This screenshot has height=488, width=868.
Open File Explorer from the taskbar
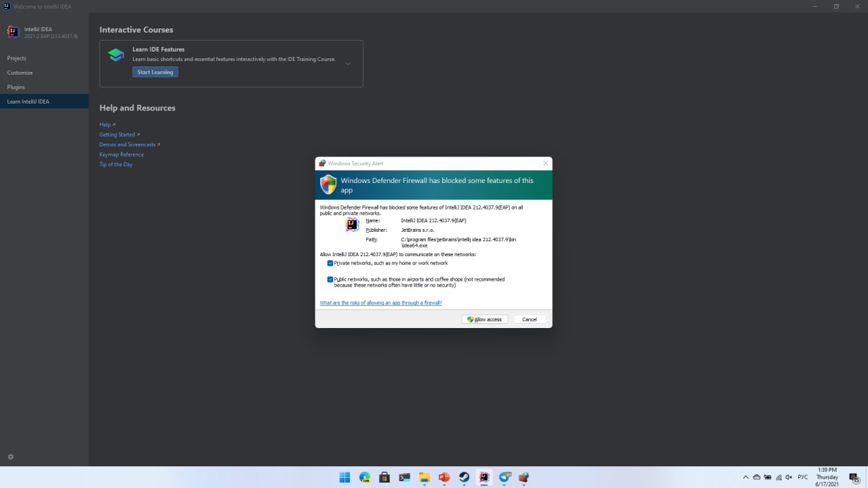[x=425, y=477]
